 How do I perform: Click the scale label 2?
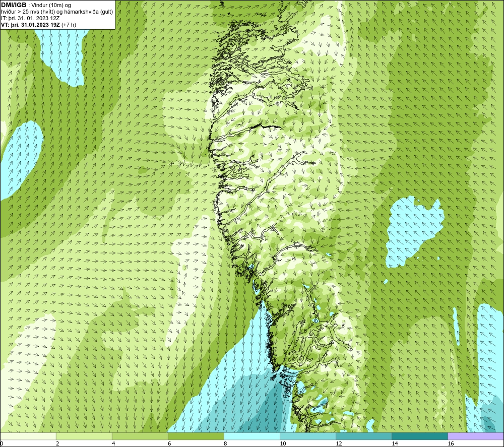tap(57, 444)
